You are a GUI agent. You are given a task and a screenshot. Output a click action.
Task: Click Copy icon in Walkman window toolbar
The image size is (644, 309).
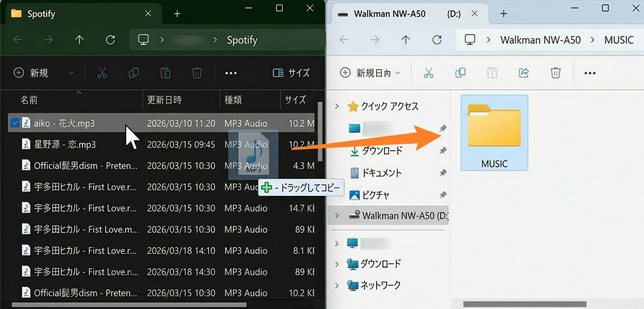[x=460, y=73]
